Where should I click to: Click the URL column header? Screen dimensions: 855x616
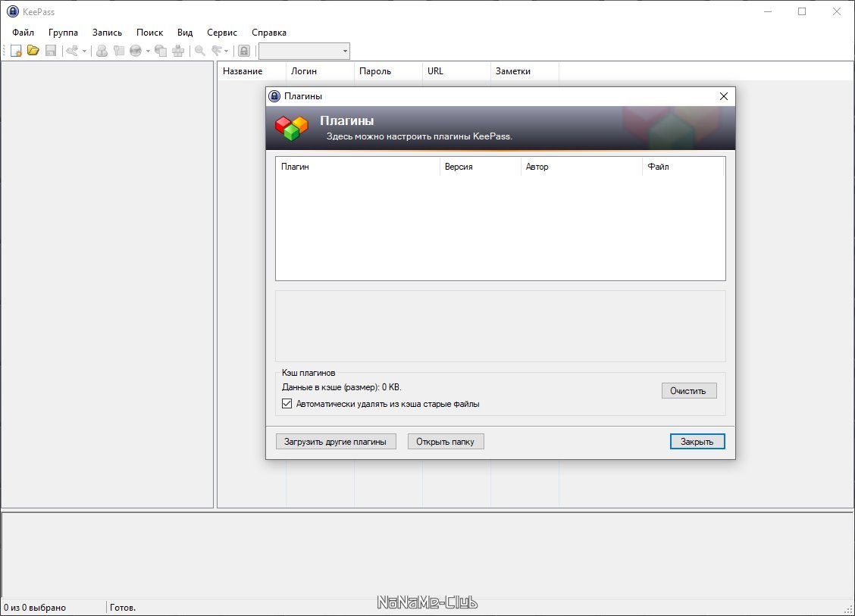456,71
